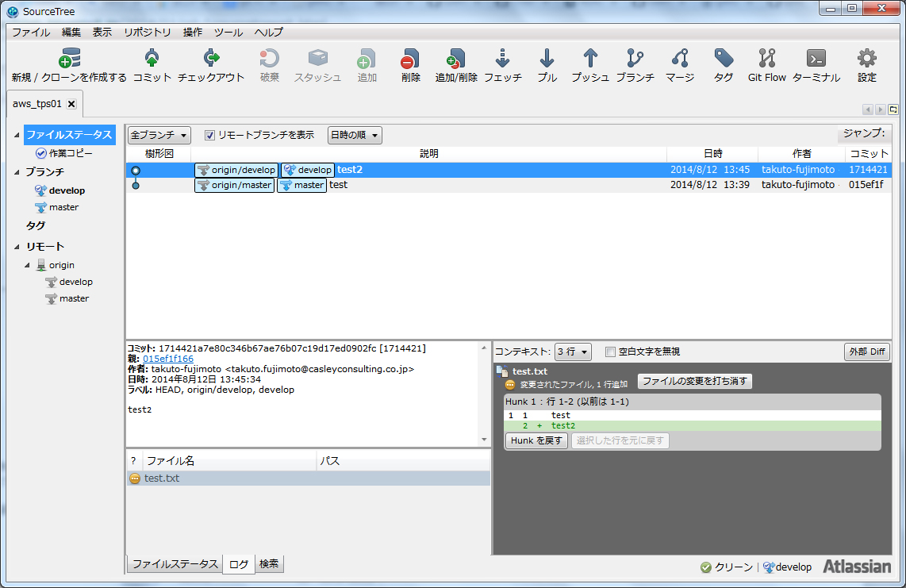Viewport: 906px width, 588px height.
Task: Click the ファイル名 column header
Action: click(x=229, y=461)
